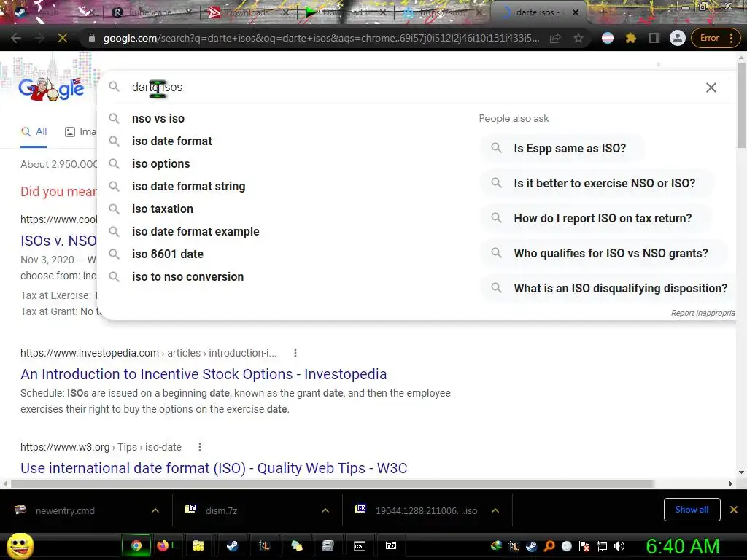
Task: Open the W3C international date format result
Action: (214, 469)
